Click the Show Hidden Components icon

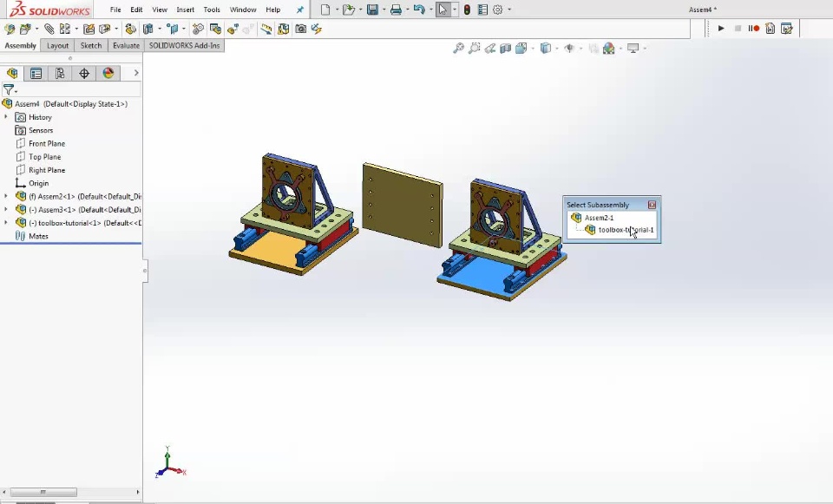130,29
